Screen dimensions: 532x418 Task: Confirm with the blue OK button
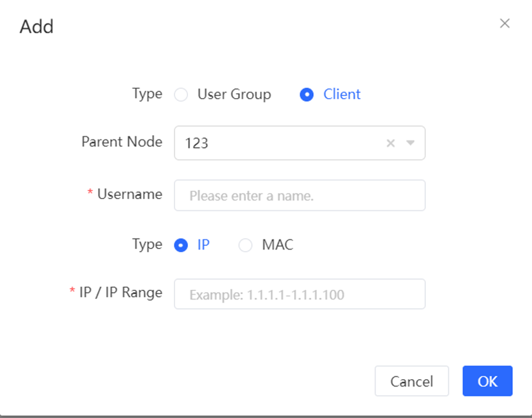tap(487, 381)
